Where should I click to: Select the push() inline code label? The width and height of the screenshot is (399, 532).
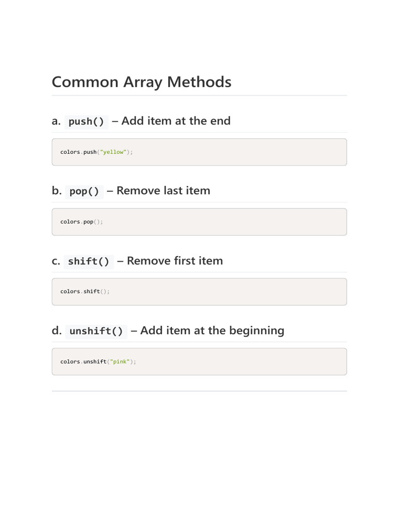86,122
